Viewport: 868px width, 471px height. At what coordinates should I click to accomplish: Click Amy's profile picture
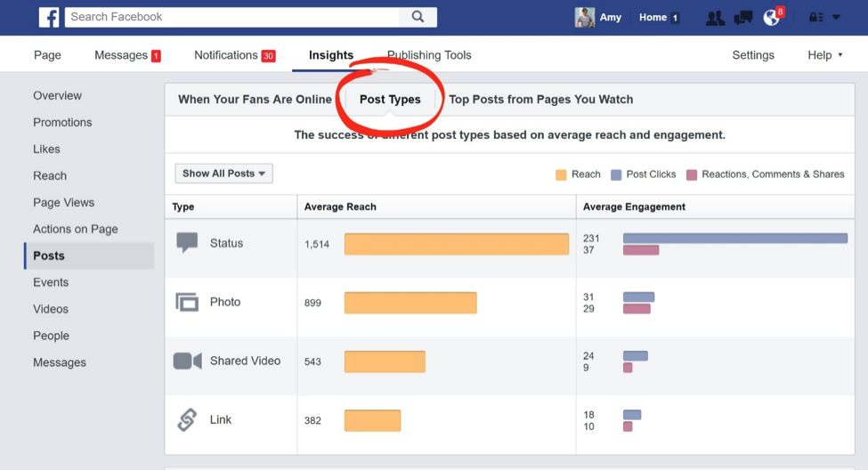[x=585, y=17]
